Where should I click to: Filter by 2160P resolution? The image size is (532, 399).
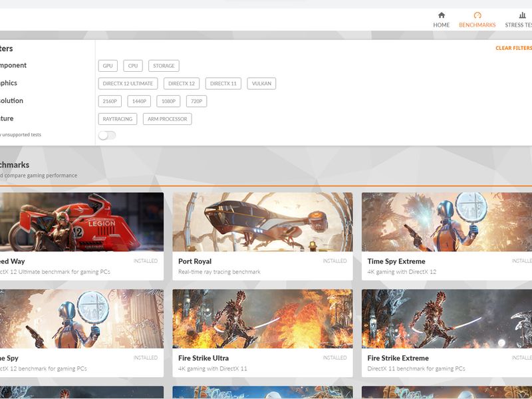pyautogui.click(x=110, y=101)
